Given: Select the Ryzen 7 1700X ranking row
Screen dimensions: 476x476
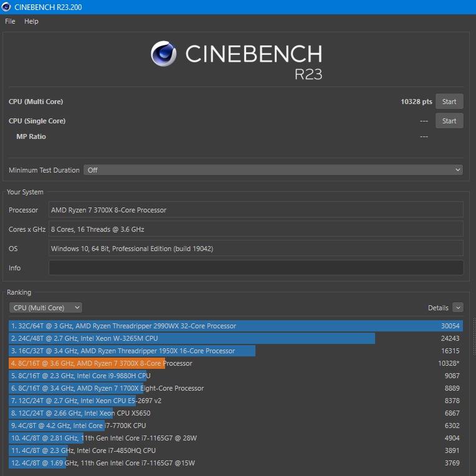Looking at the screenshot, I should tap(236, 388).
